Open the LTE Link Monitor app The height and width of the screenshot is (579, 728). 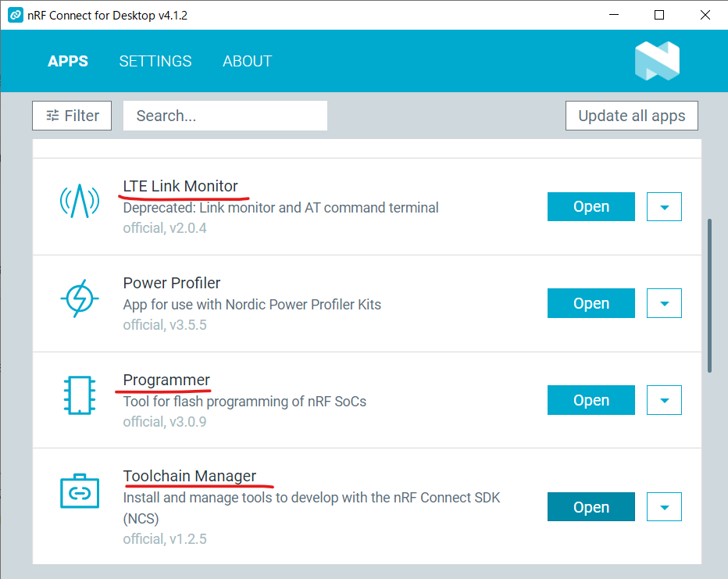click(591, 207)
